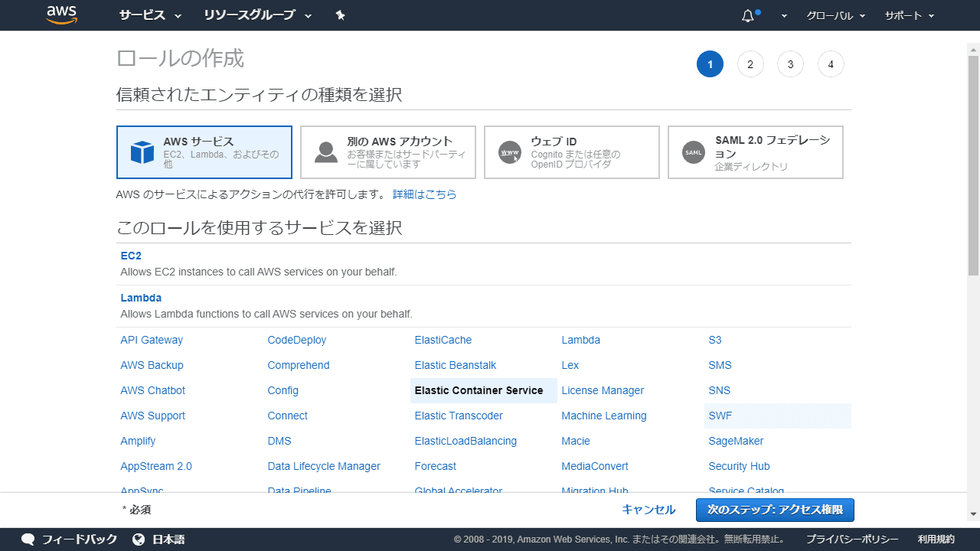Choose the Lambda use case heading
The width and height of the screenshot is (980, 551).
tap(141, 298)
